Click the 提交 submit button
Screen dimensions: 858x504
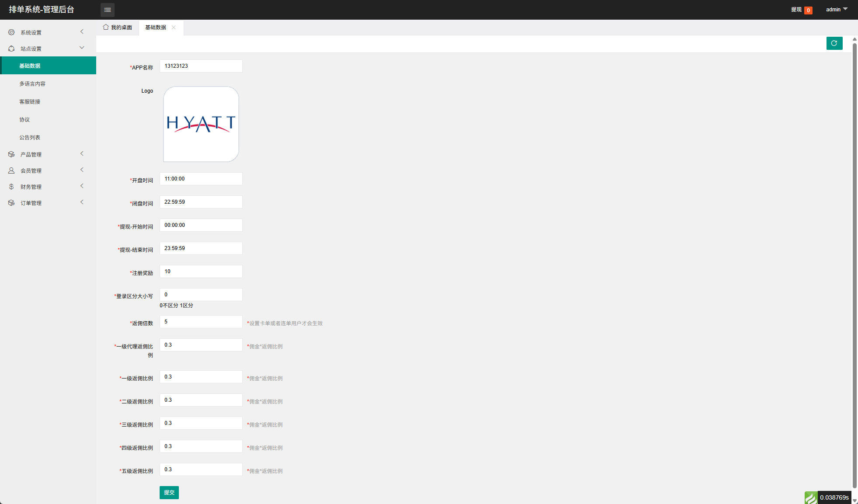coord(169,492)
